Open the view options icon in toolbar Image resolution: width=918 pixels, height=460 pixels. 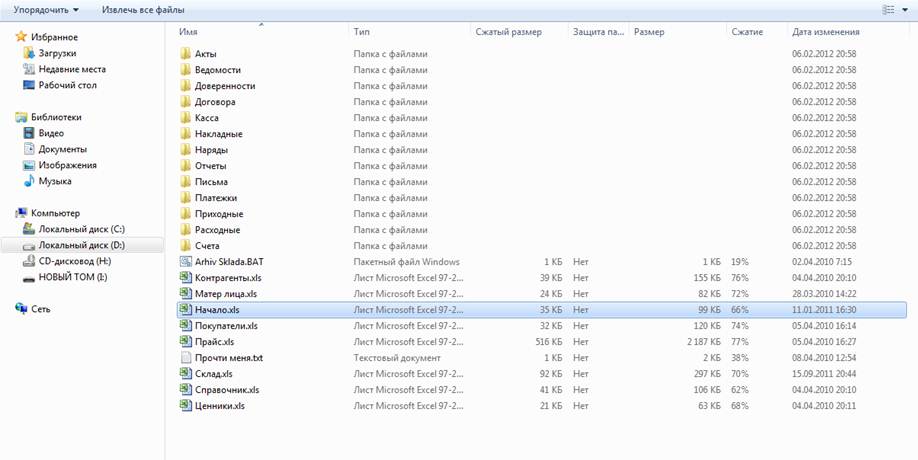pyautogui.click(x=888, y=10)
